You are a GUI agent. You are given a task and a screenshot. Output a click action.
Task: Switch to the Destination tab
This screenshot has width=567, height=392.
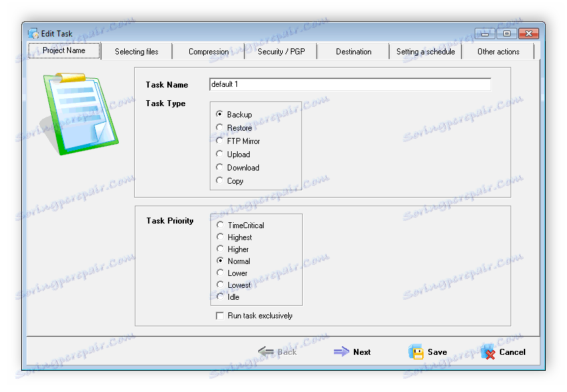[353, 51]
